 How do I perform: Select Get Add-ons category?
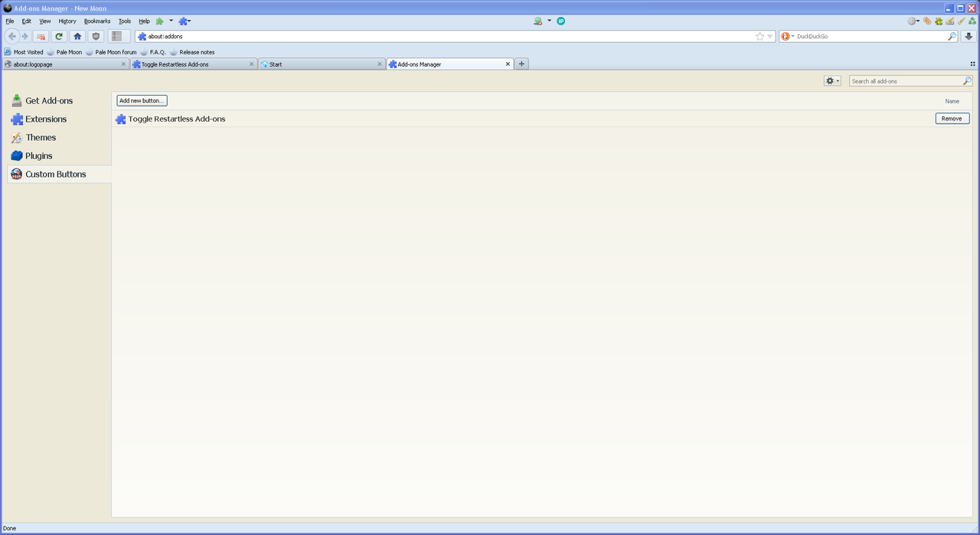(x=59, y=101)
